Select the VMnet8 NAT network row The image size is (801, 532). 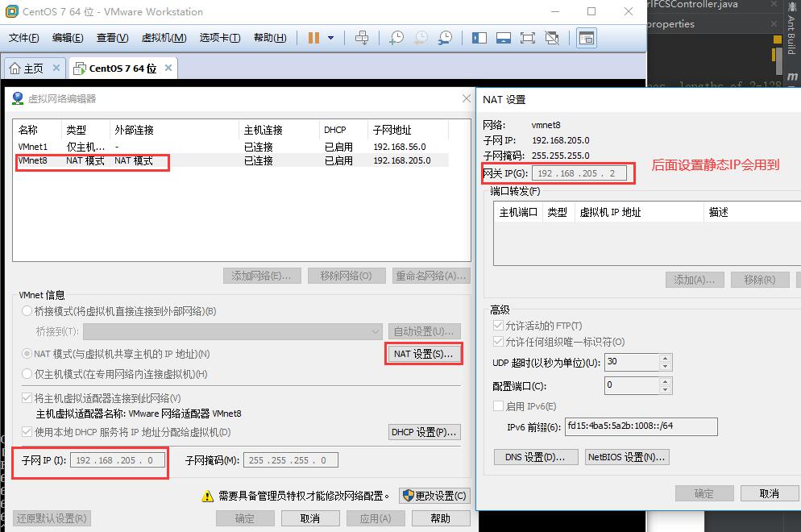tap(232, 160)
